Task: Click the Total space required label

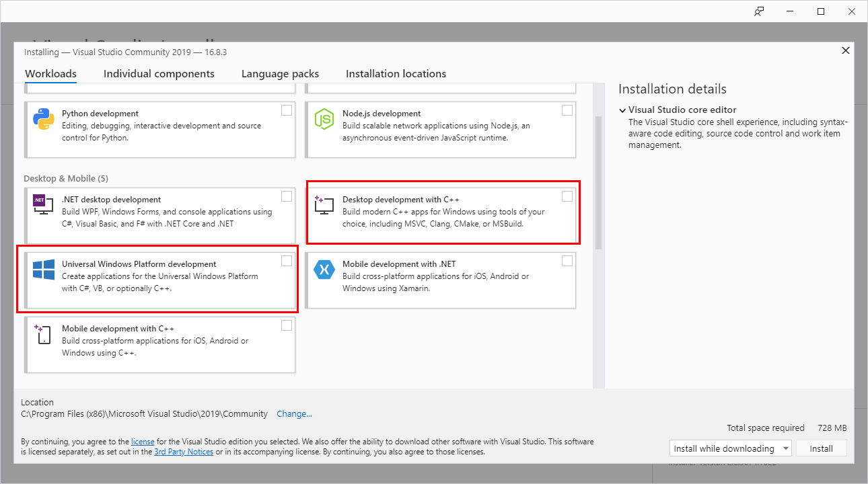Action: click(766, 428)
